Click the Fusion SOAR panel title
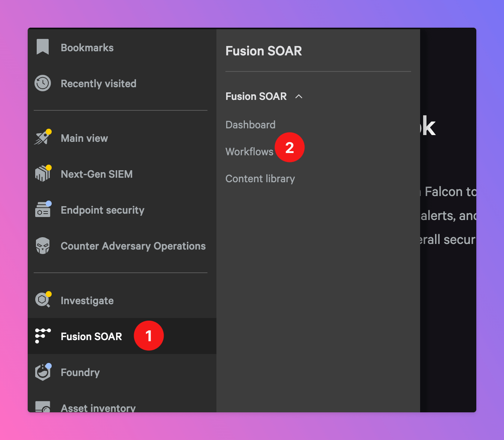The image size is (504, 440). pos(264,51)
